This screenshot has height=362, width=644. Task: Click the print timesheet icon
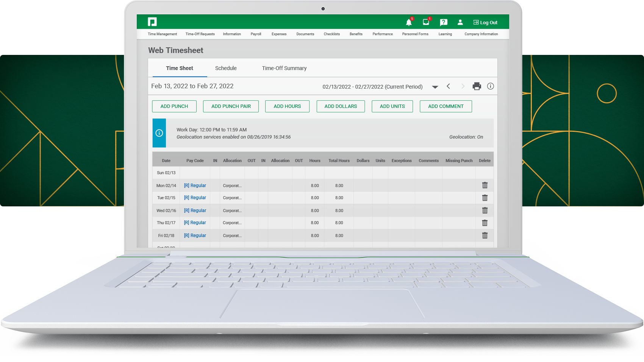click(x=477, y=86)
